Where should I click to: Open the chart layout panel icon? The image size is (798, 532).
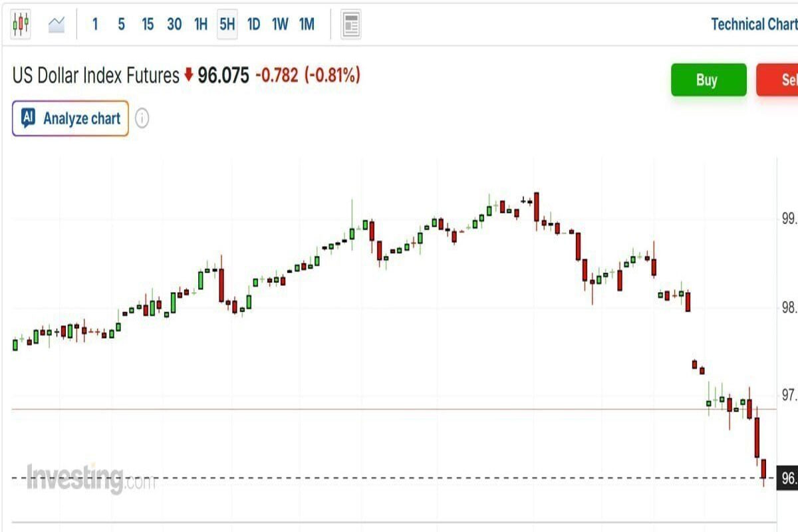point(351,25)
